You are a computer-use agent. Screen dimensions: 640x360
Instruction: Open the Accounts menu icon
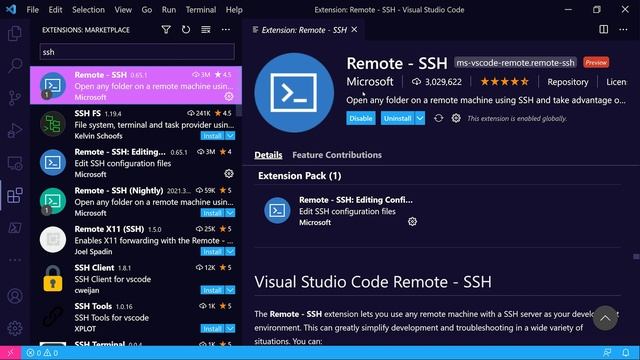15,296
